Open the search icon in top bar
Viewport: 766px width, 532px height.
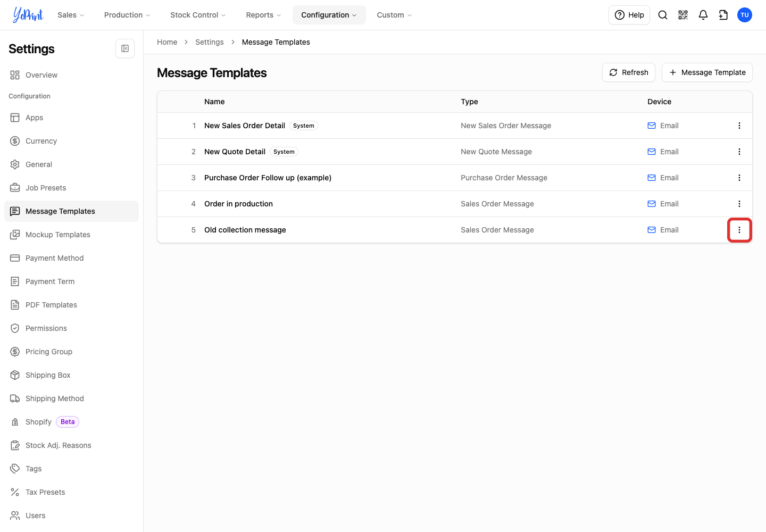(x=663, y=15)
